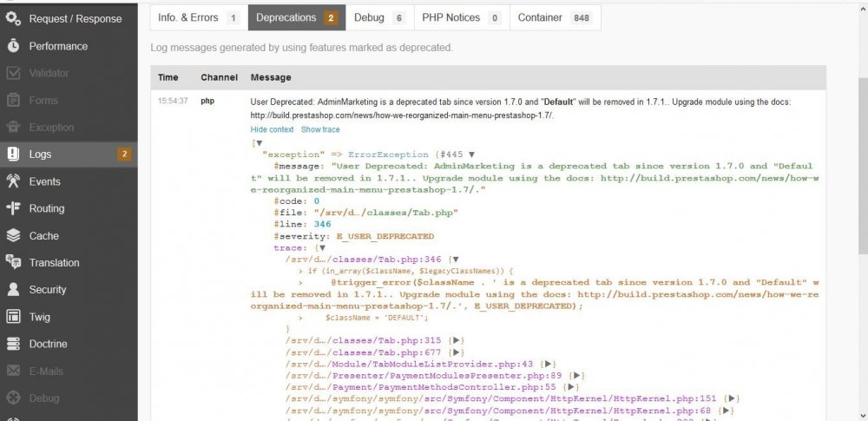868x421 pixels.
Task: Click the Translation icon
Action: [13, 262]
